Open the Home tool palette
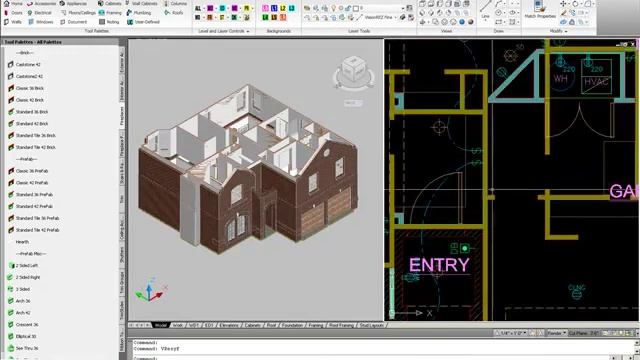 [x=13, y=3]
